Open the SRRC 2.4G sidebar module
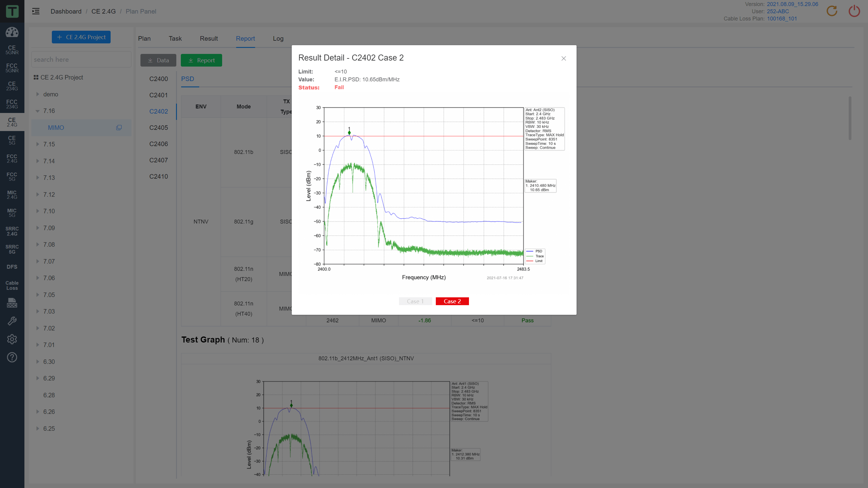The image size is (868, 488). pos(12,231)
